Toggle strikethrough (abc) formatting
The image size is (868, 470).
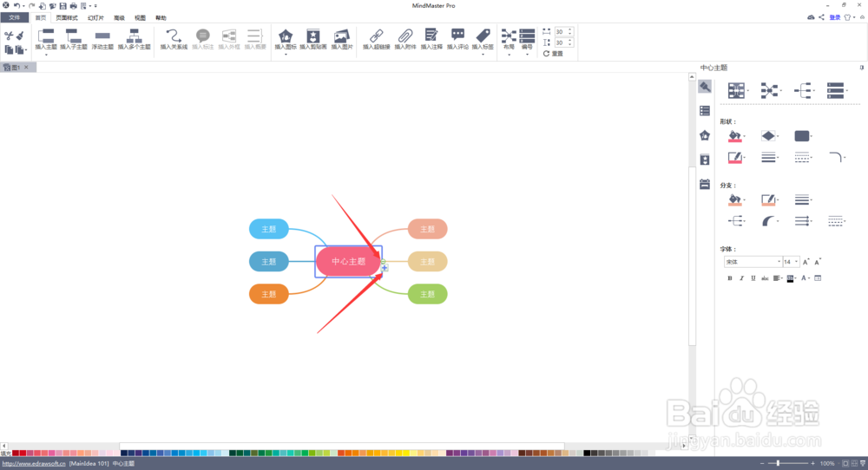coord(765,278)
